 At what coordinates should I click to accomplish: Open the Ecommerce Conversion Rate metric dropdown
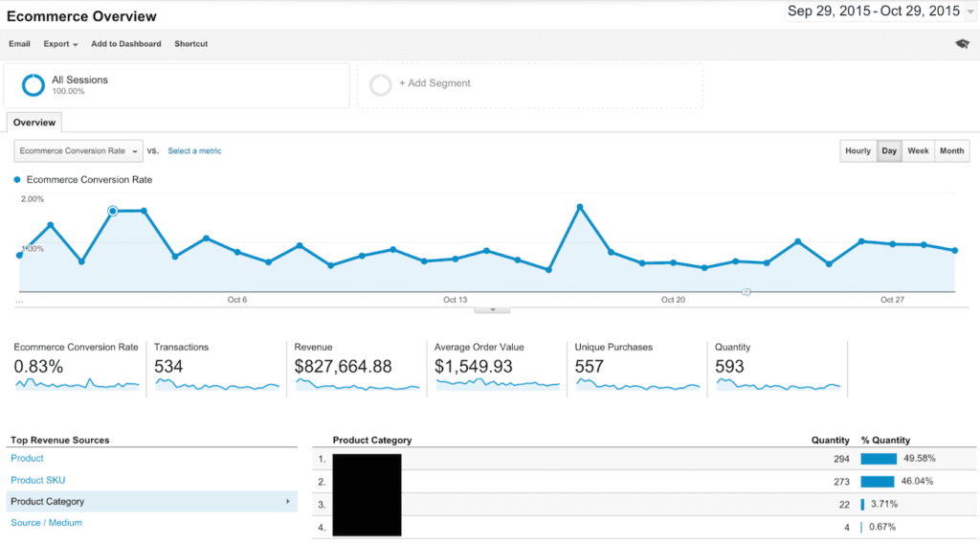78,150
